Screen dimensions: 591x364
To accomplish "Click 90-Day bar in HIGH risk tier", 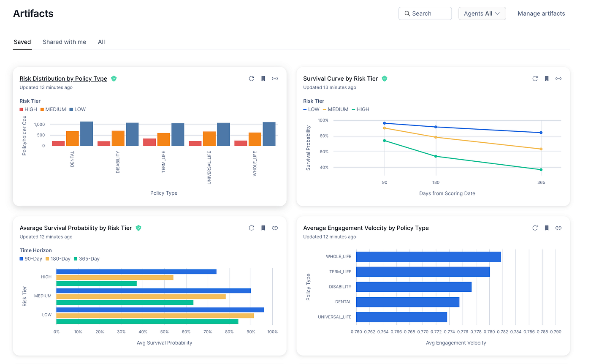I will [x=136, y=272].
